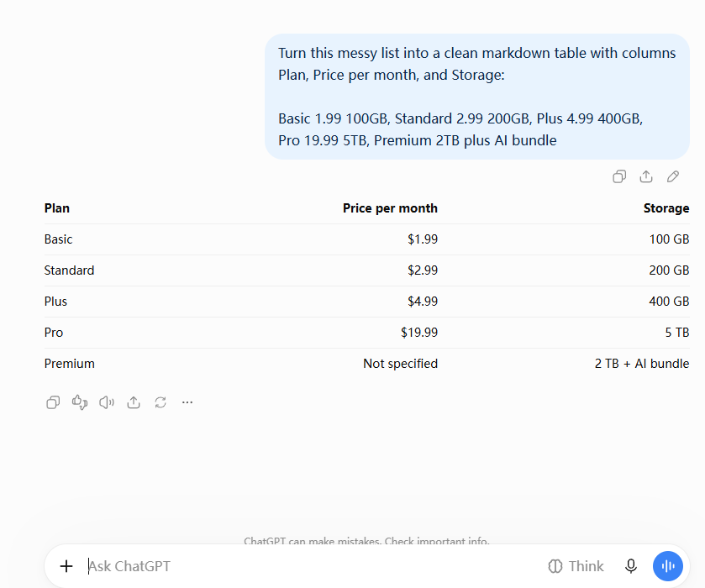This screenshot has width=705, height=588.
Task: Click the ChatGPT can make mistakes notice
Action: point(366,541)
